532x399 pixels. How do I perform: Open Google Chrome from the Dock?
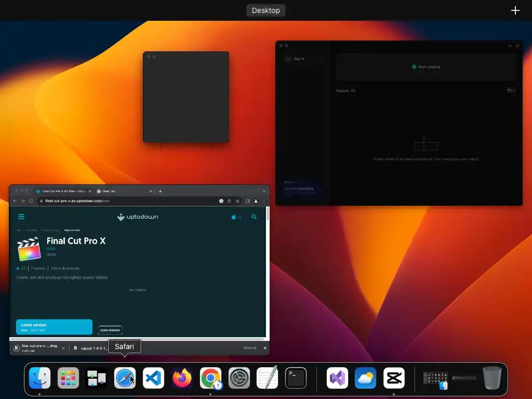tap(210, 378)
